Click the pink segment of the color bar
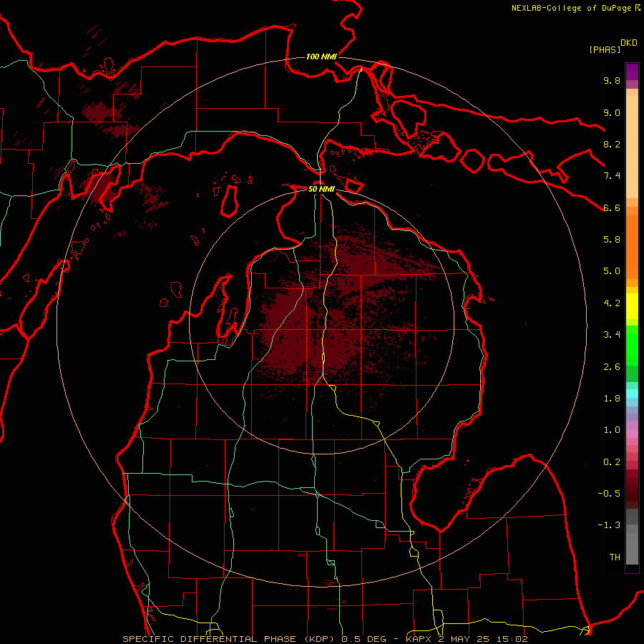Image resolution: width=644 pixels, height=644 pixels. tap(632, 434)
